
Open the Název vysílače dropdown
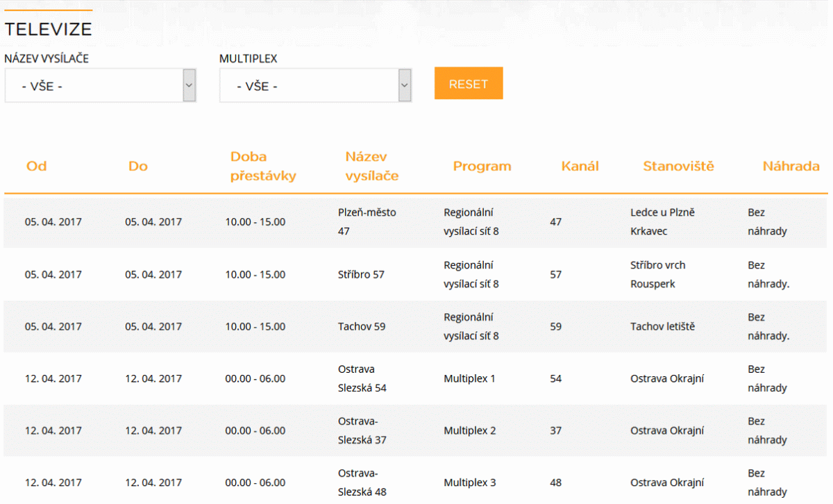[101, 85]
